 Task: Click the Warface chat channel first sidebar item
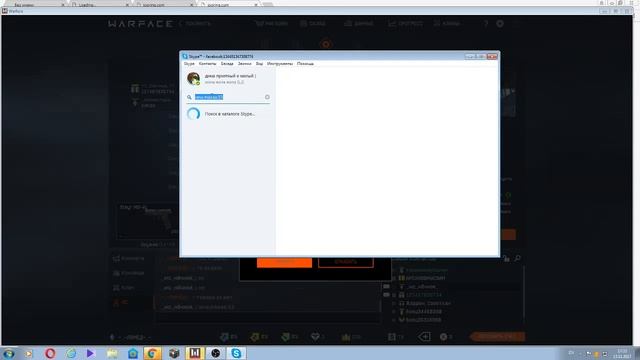point(129,258)
